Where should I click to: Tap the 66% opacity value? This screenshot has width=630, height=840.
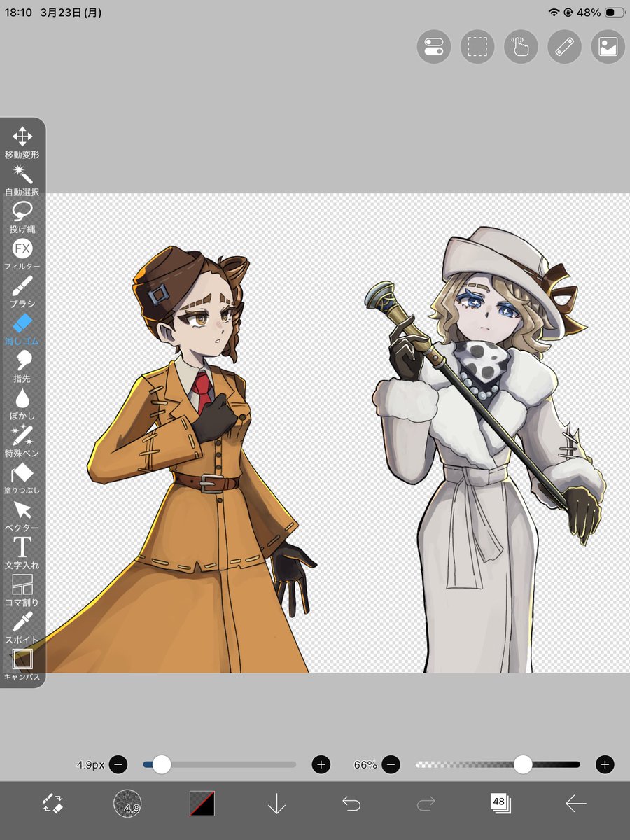click(365, 765)
